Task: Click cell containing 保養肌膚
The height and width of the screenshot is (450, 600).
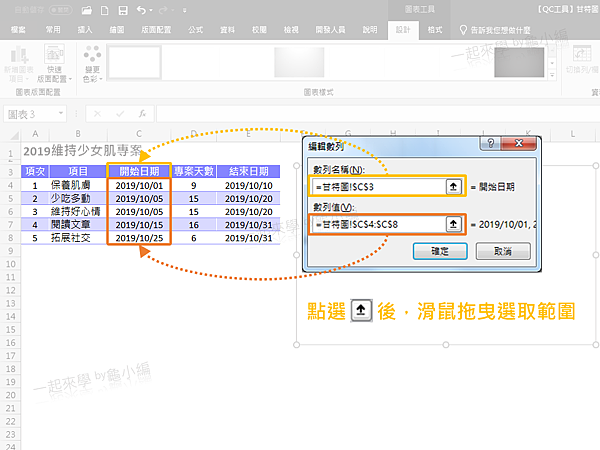Action: 78,185
